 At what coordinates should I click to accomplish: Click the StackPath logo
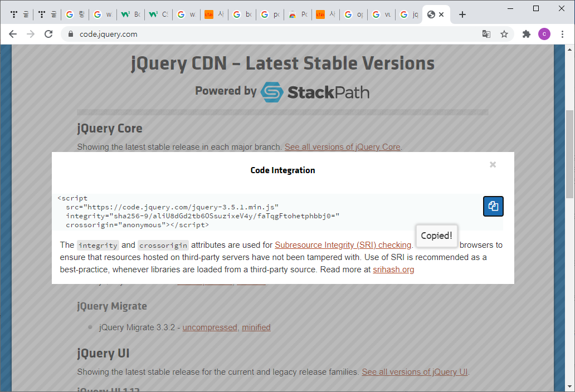(315, 92)
